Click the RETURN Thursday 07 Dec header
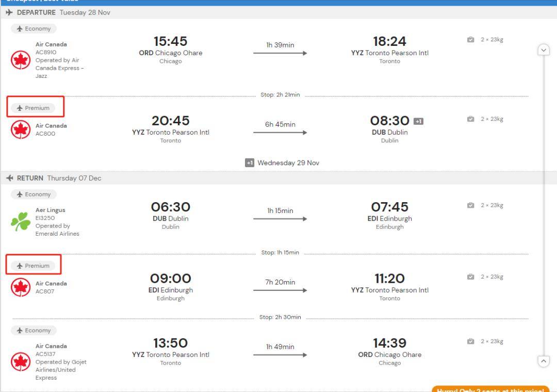 tap(54, 178)
